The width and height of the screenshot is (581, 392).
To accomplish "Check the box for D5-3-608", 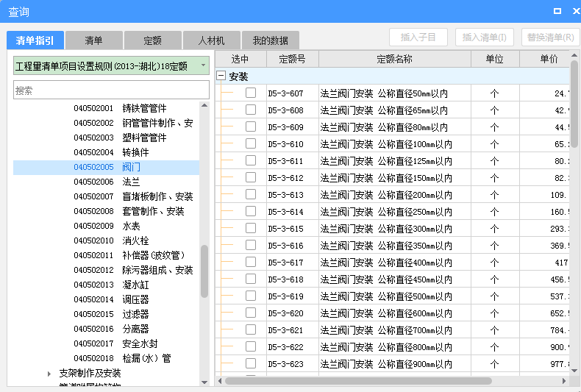I will pyautogui.click(x=251, y=110).
